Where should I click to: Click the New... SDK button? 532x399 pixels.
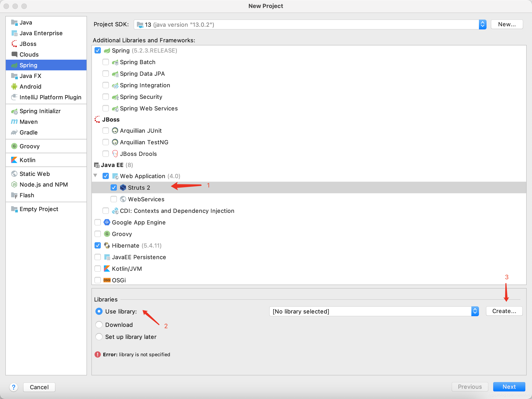(x=507, y=24)
